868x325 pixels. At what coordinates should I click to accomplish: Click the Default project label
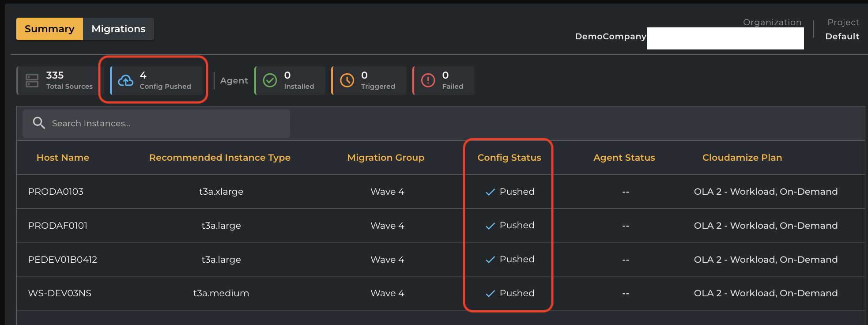(x=842, y=36)
